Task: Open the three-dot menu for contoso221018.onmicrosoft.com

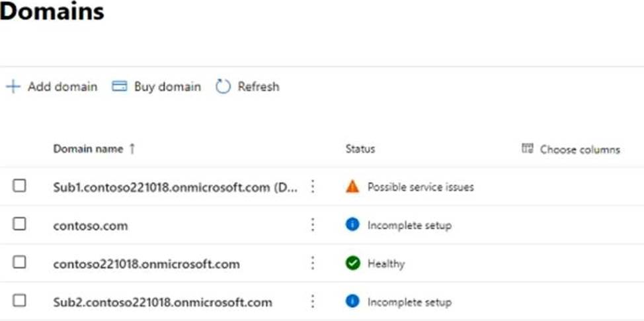Action: coord(313,263)
